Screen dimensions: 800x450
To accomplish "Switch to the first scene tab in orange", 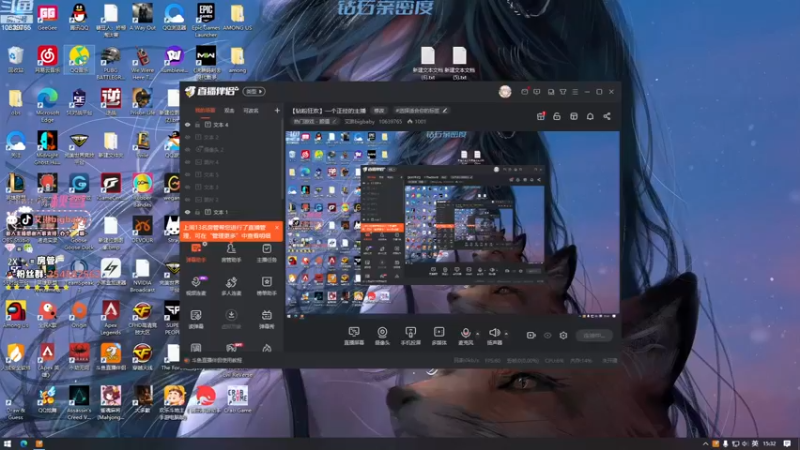I will 205,110.
